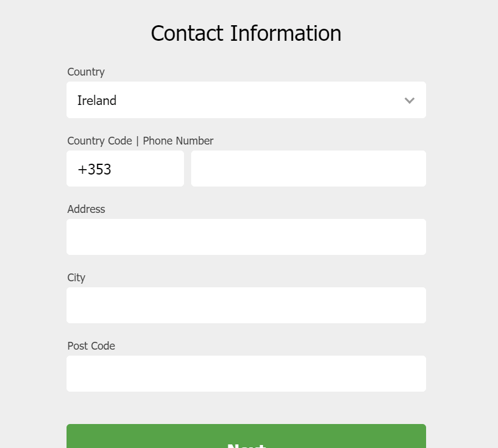
Task: Click the Contact Information heading
Action: [x=246, y=33]
